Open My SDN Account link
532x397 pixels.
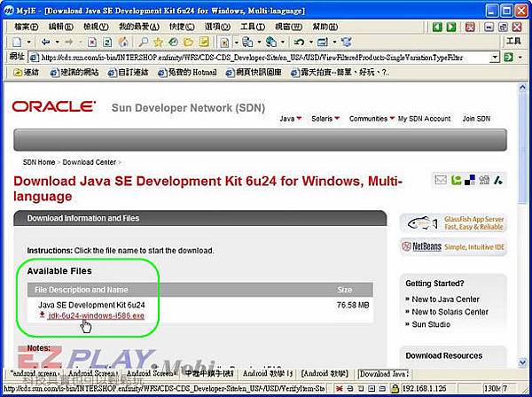[424, 119]
